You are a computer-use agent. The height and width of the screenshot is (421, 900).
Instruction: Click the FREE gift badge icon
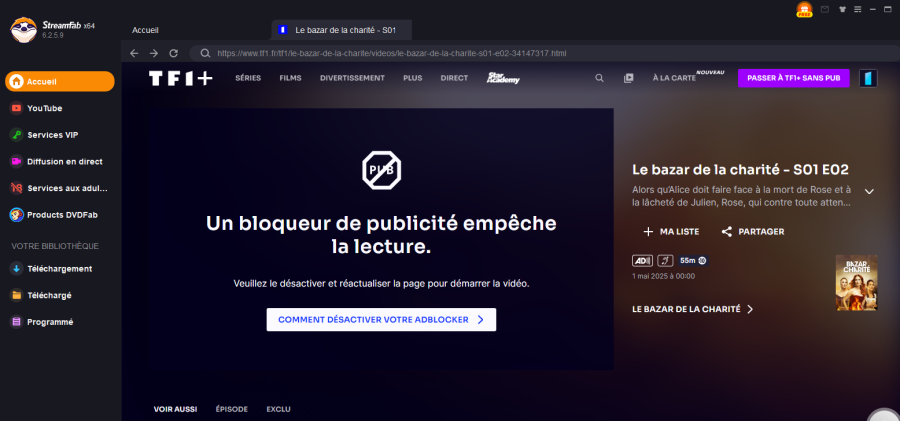coord(805,9)
